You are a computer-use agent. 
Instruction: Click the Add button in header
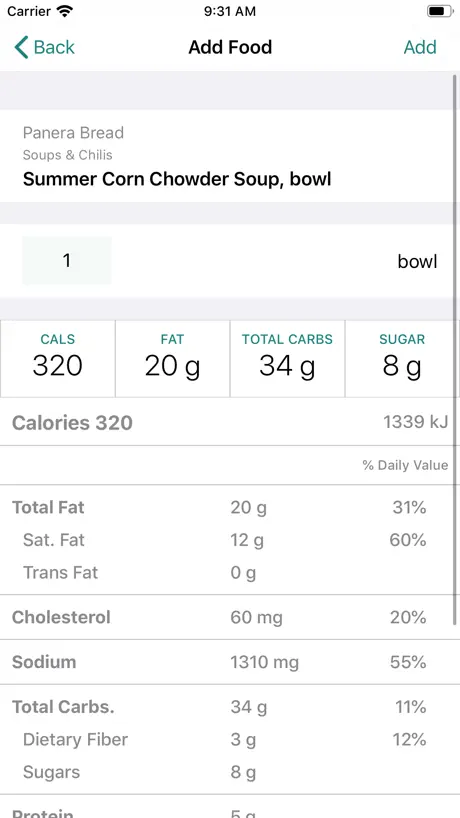[420, 47]
